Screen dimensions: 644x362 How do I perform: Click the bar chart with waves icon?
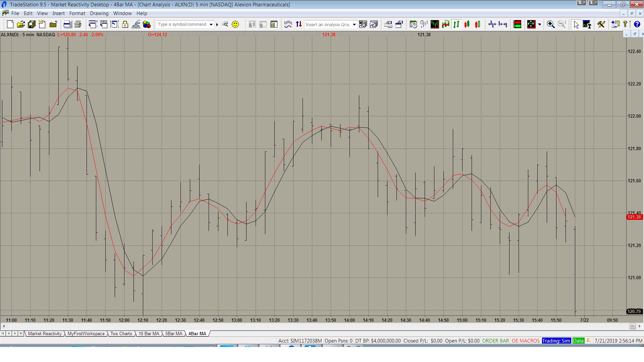pyautogui.click(x=288, y=24)
